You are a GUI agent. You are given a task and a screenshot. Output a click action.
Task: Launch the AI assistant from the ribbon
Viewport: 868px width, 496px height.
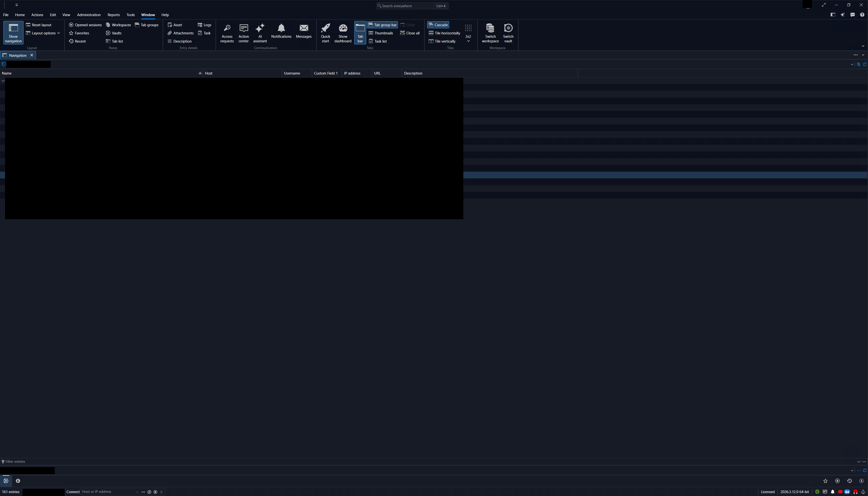(260, 33)
